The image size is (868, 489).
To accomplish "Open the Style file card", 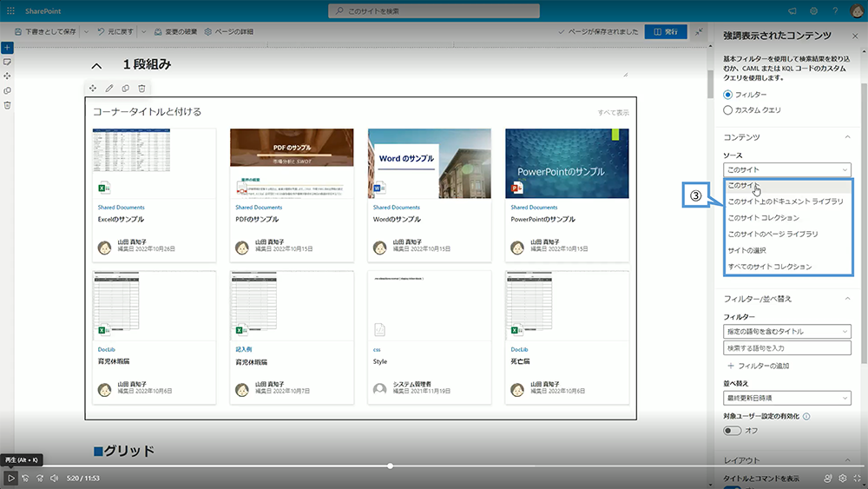I will (x=429, y=337).
